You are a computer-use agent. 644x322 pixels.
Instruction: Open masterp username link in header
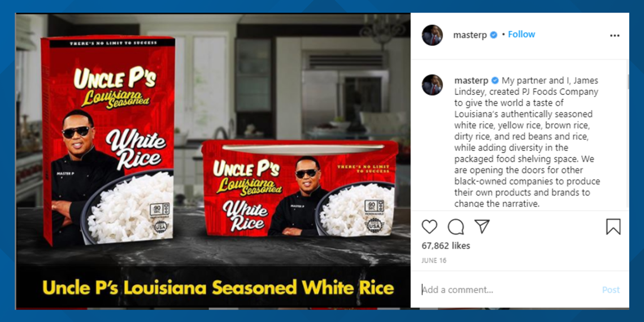point(470,36)
